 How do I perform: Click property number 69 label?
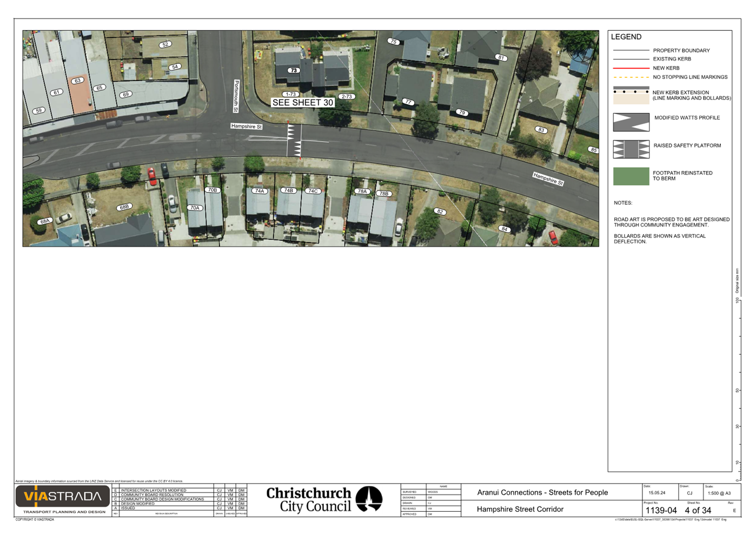tap(125, 94)
